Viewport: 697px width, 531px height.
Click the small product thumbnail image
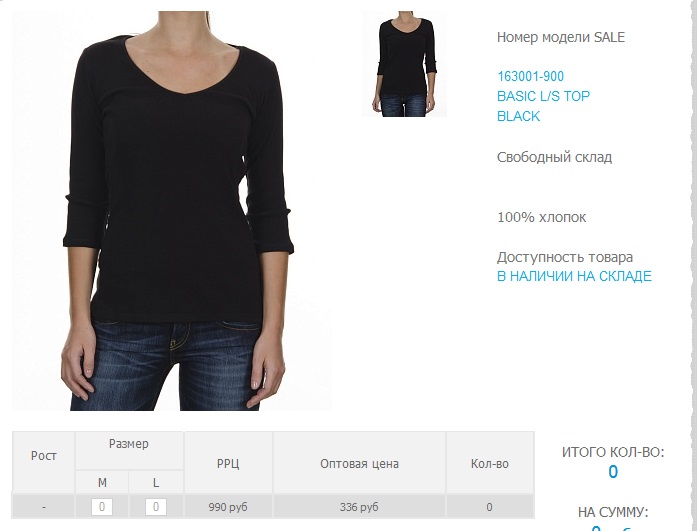point(404,64)
